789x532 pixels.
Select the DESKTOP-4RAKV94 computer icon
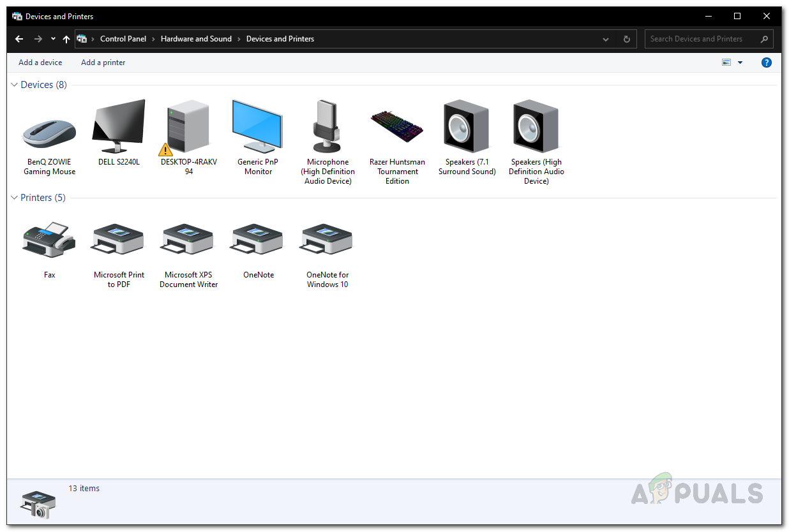185,128
